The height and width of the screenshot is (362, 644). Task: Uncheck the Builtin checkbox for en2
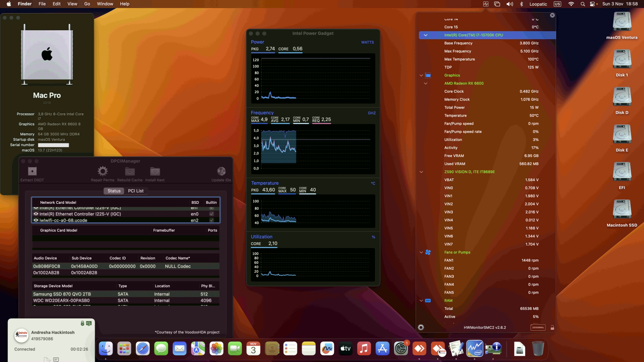tap(211, 220)
